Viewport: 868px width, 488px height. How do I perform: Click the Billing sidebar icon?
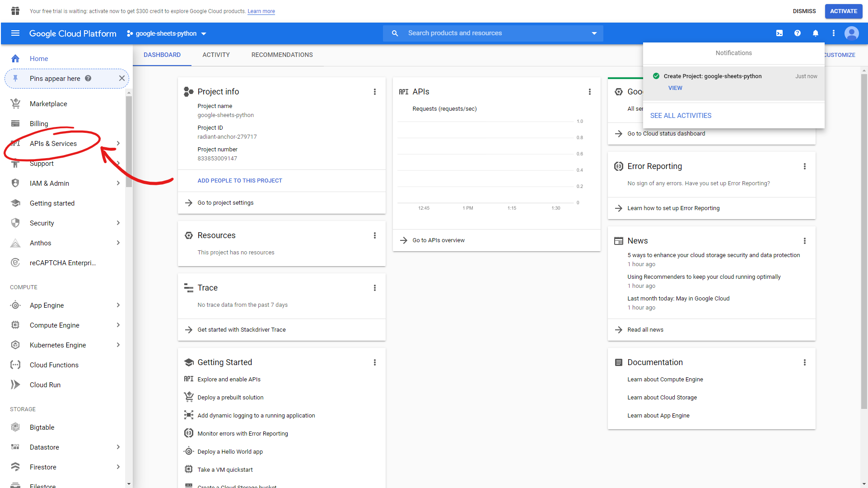(x=15, y=123)
